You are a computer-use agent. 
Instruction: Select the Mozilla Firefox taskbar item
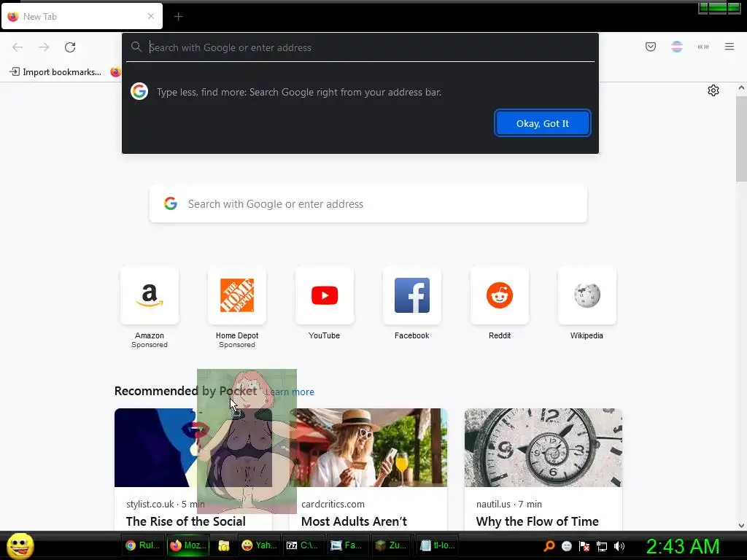187,545
